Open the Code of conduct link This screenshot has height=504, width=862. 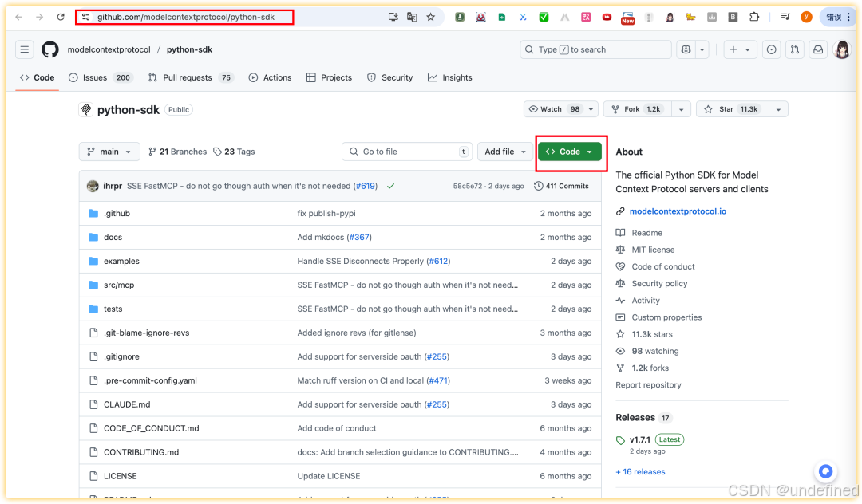click(x=663, y=267)
